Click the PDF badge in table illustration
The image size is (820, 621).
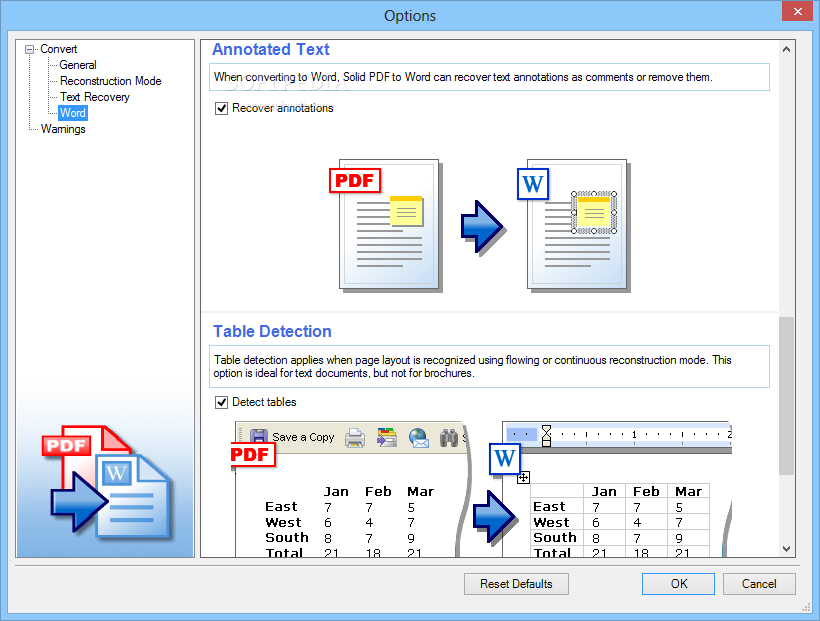coord(253,455)
